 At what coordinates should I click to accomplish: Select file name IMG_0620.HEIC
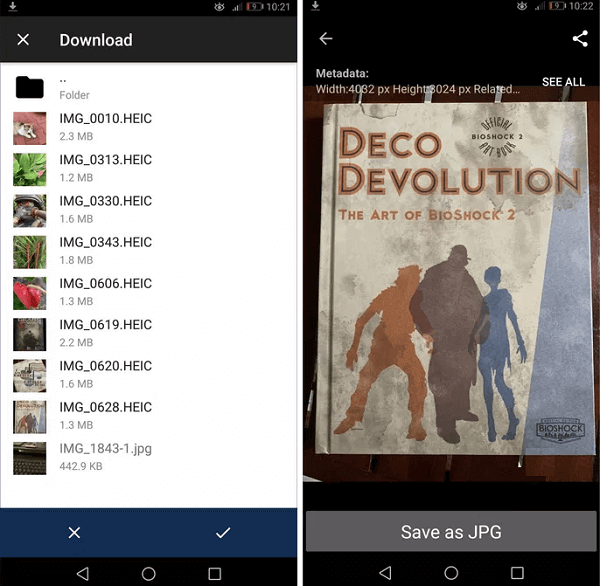click(x=106, y=366)
